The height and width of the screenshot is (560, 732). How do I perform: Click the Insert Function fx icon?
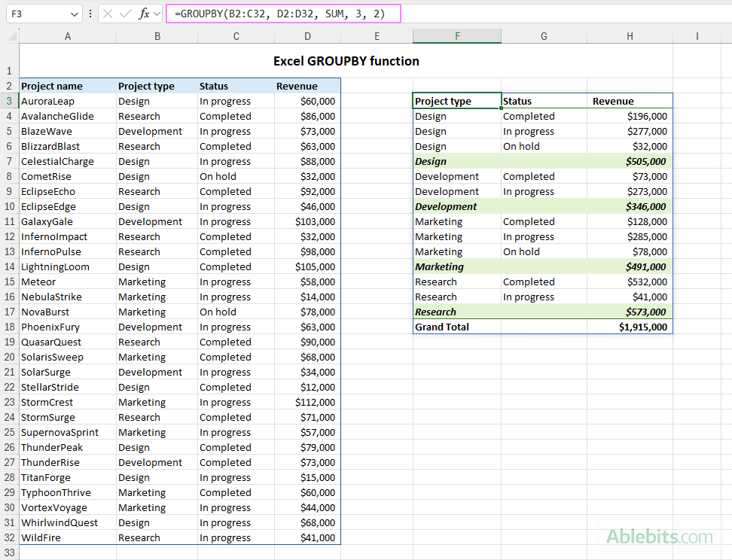[144, 14]
